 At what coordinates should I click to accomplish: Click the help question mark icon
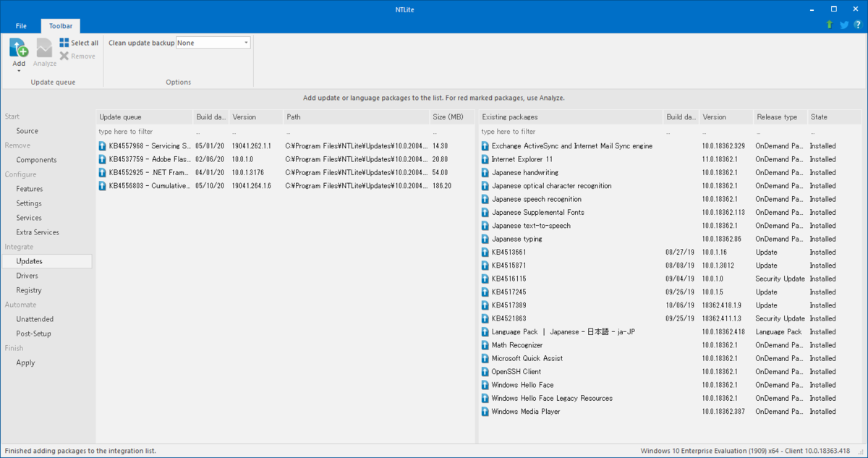click(x=858, y=25)
